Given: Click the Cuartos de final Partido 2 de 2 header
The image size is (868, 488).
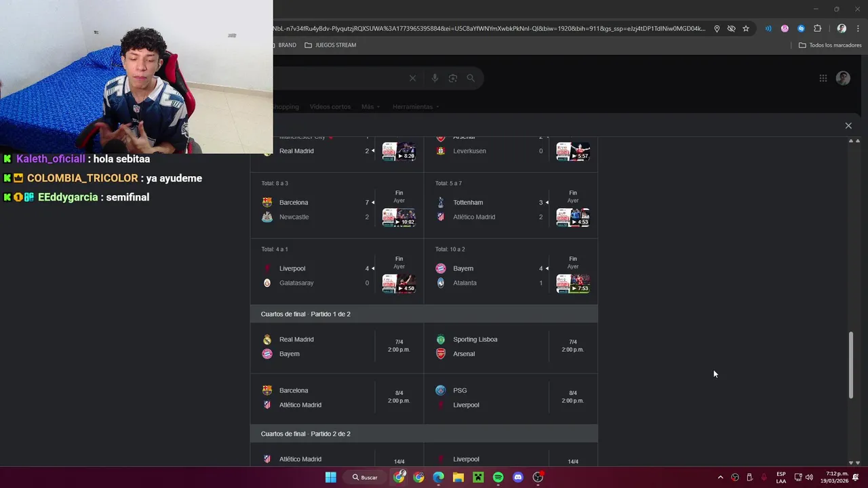Looking at the screenshot, I should point(425,434).
